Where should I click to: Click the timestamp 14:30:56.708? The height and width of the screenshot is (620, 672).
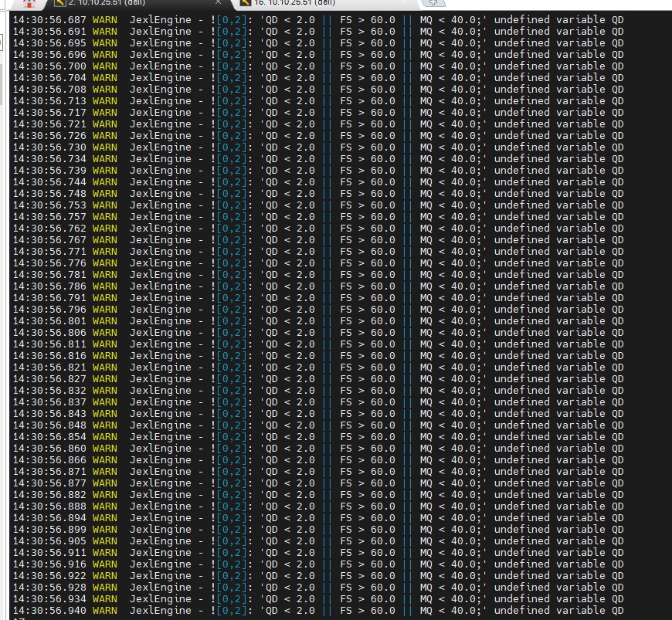tap(49, 89)
